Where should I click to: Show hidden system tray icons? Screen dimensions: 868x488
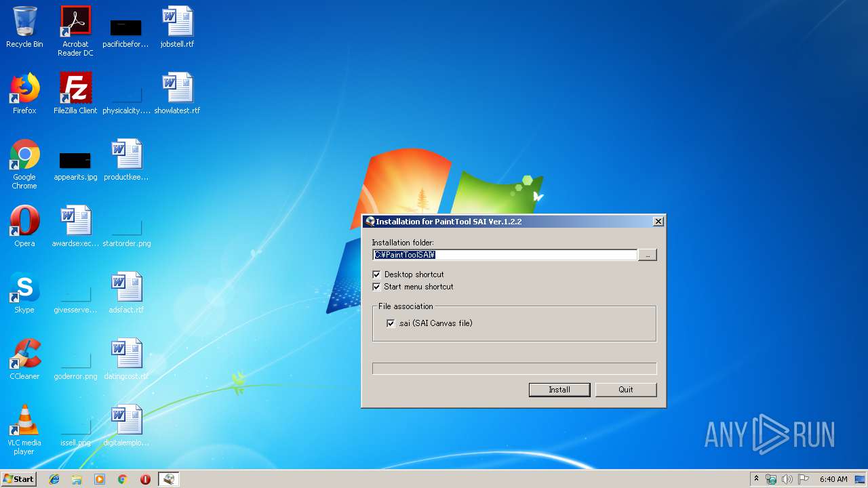click(756, 479)
